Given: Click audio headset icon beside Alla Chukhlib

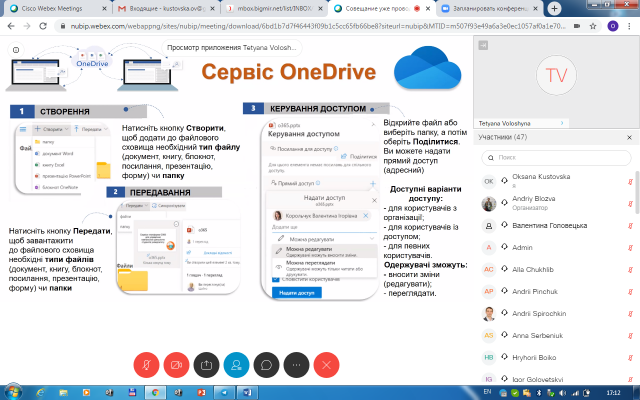Looking at the screenshot, I should pos(504,269).
